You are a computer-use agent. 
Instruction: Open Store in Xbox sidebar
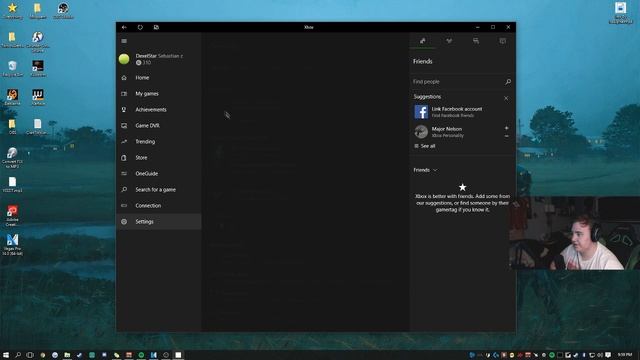pos(159,158)
